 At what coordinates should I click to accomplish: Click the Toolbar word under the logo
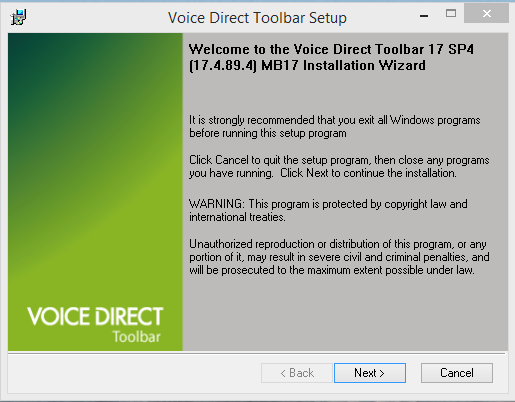136,337
